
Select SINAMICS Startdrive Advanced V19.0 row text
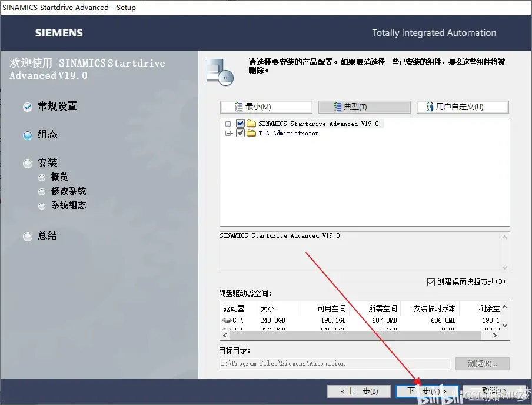click(x=318, y=124)
